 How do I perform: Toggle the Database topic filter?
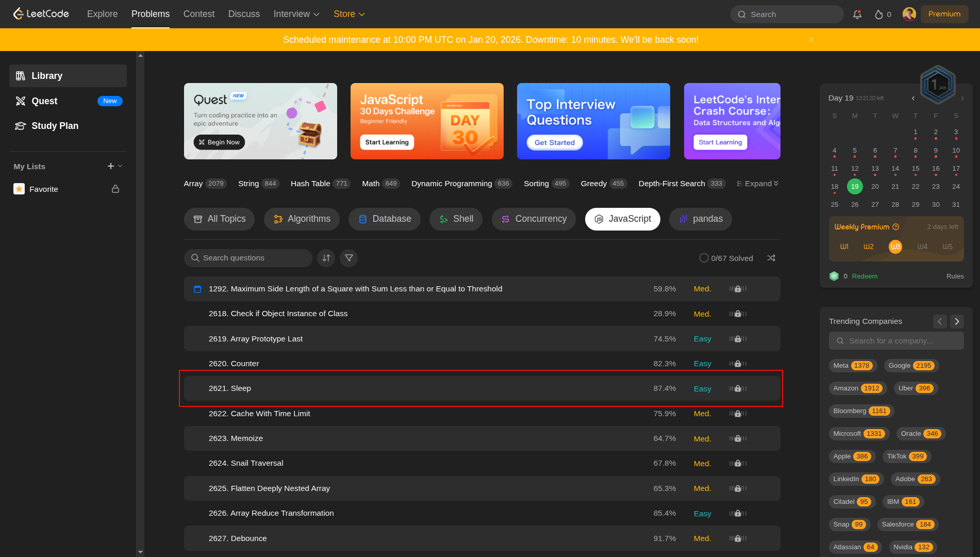point(384,219)
